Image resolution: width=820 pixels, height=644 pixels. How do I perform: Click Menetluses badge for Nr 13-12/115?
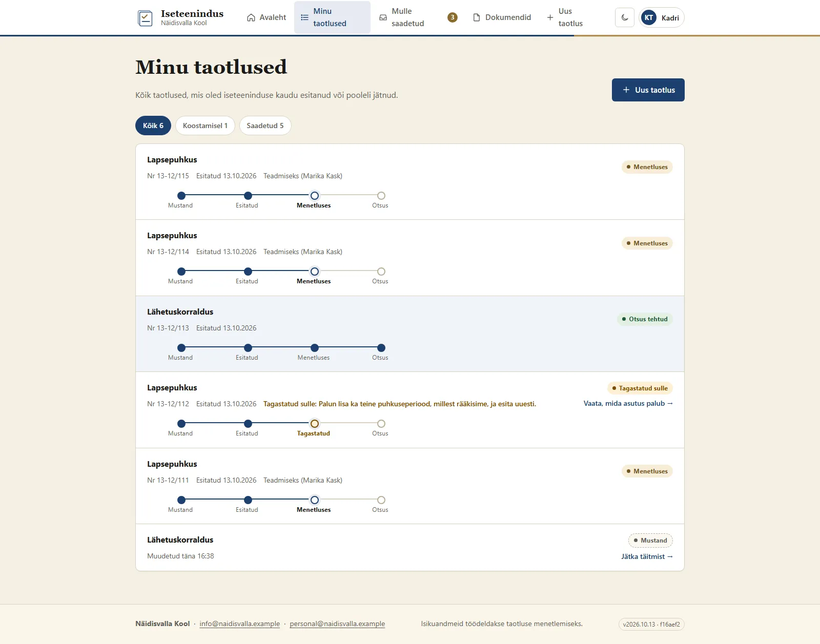[647, 167]
